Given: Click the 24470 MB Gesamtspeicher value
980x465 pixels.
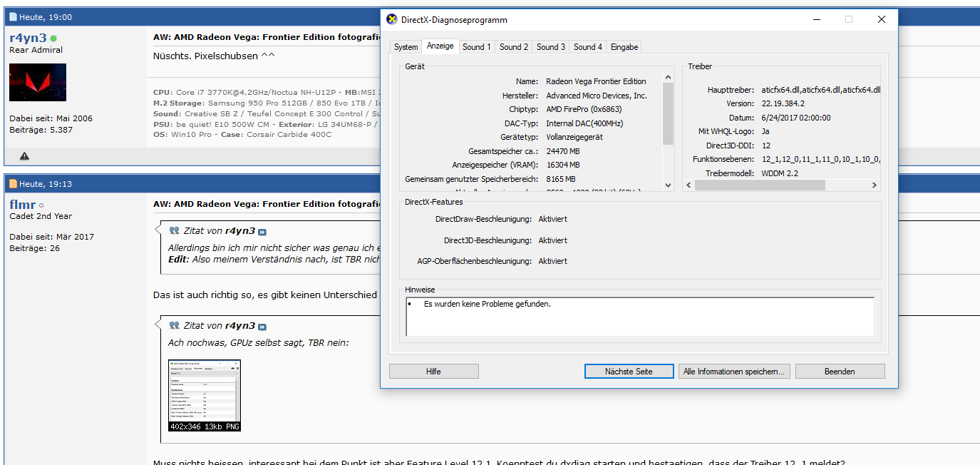Looking at the screenshot, I should click(x=563, y=151).
